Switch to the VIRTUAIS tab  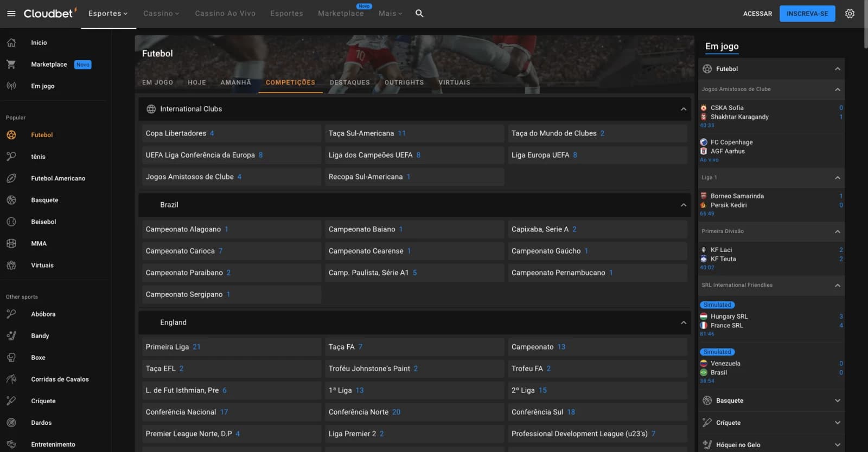tap(455, 82)
